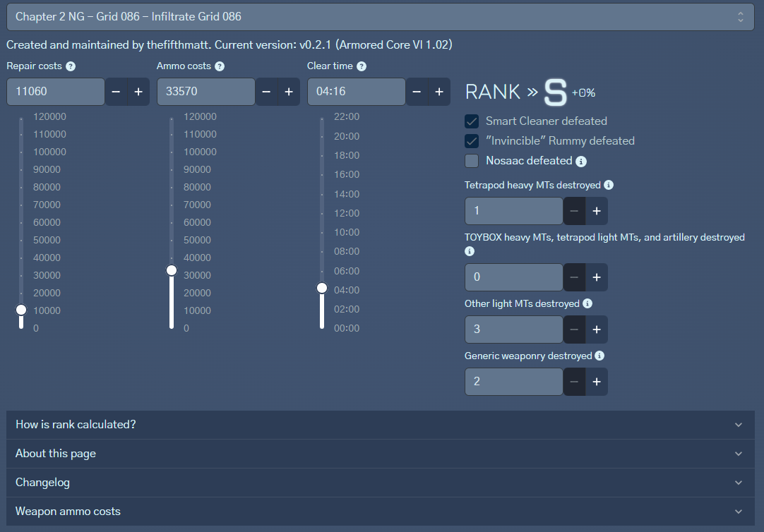This screenshot has height=532, width=764.
Task: Click 100000 mark on ammo costs scale
Action: [200, 152]
